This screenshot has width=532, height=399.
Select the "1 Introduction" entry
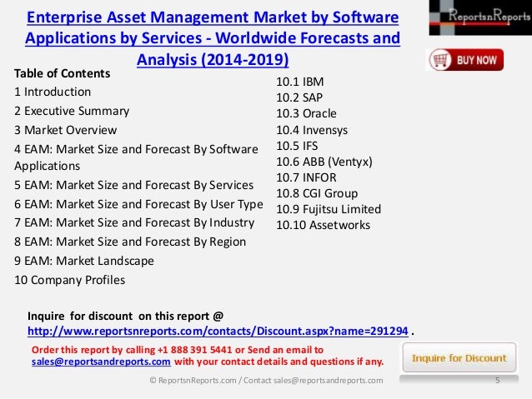coord(53,92)
